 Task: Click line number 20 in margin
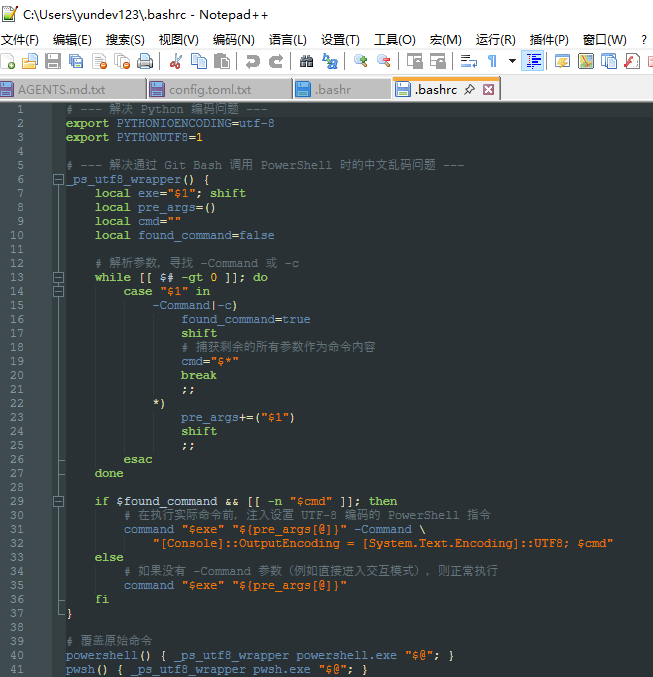pyautogui.click(x=17, y=375)
